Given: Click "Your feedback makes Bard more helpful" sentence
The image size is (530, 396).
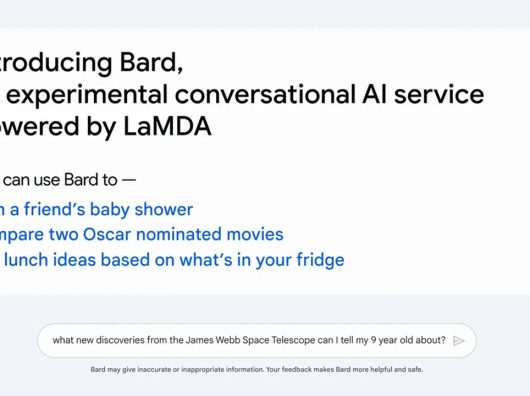Looking at the screenshot, I should click(x=329, y=369).
